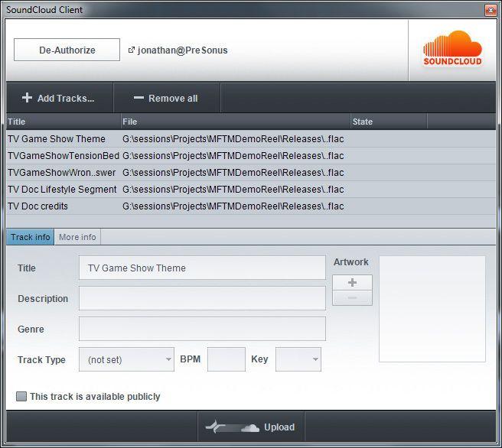Screen dimensions: 502x448
Task: Click the file path of TVGameShowTensionBed
Action: tap(233, 156)
